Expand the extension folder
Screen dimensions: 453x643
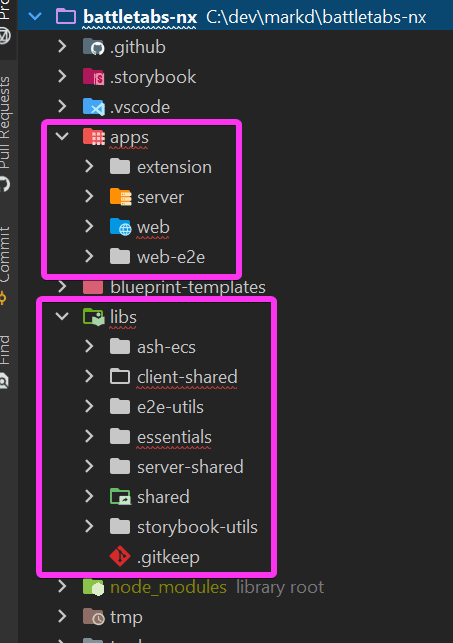click(x=89, y=166)
